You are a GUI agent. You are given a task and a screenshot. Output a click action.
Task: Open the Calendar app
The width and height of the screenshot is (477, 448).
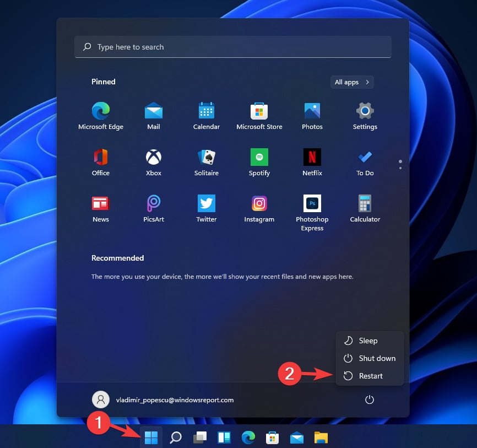[206, 116]
